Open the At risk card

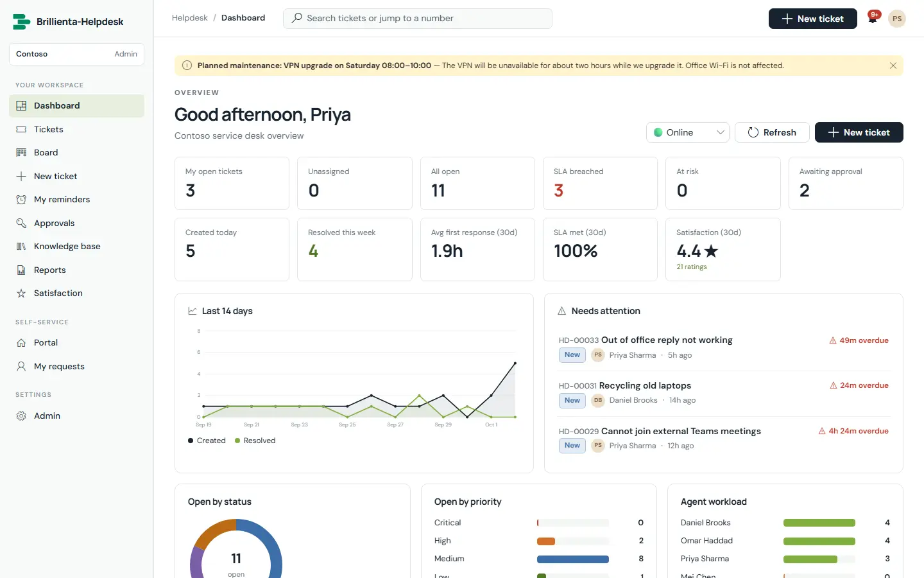[x=723, y=183]
